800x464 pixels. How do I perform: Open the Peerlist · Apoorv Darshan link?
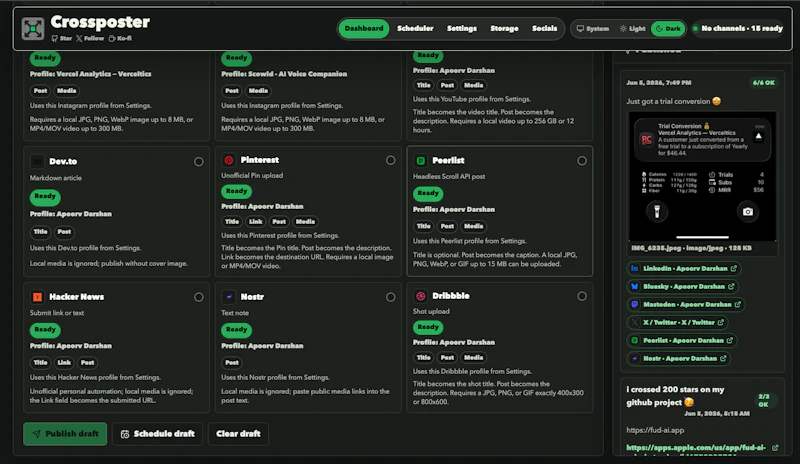pyautogui.click(x=682, y=340)
